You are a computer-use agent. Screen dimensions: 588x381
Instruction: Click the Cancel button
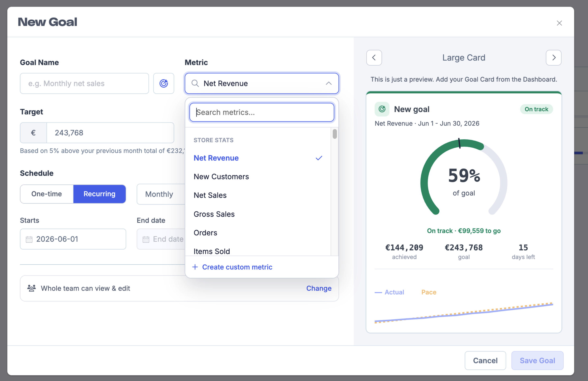485,360
